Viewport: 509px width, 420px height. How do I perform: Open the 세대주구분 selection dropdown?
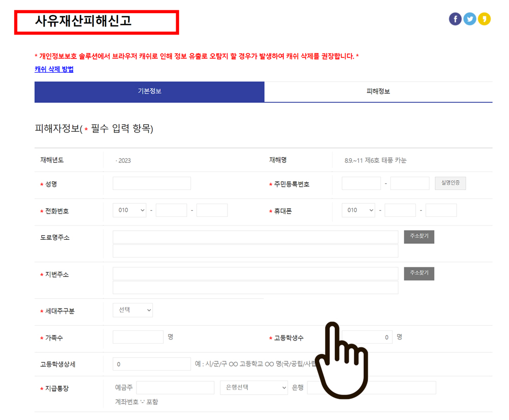(x=132, y=310)
